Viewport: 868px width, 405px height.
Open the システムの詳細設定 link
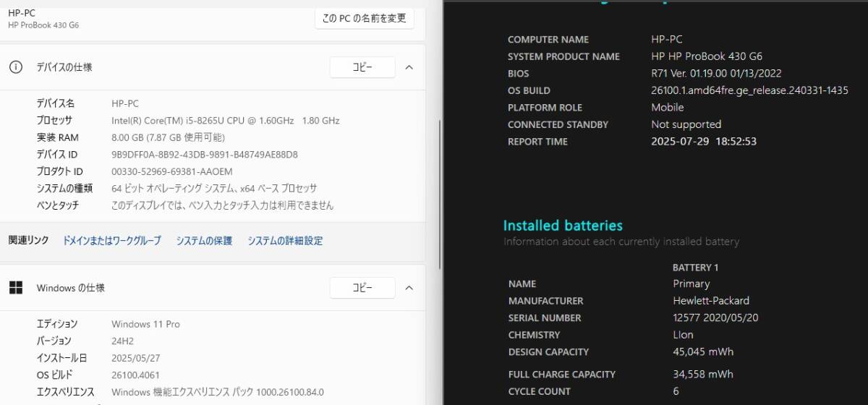[x=285, y=241]
